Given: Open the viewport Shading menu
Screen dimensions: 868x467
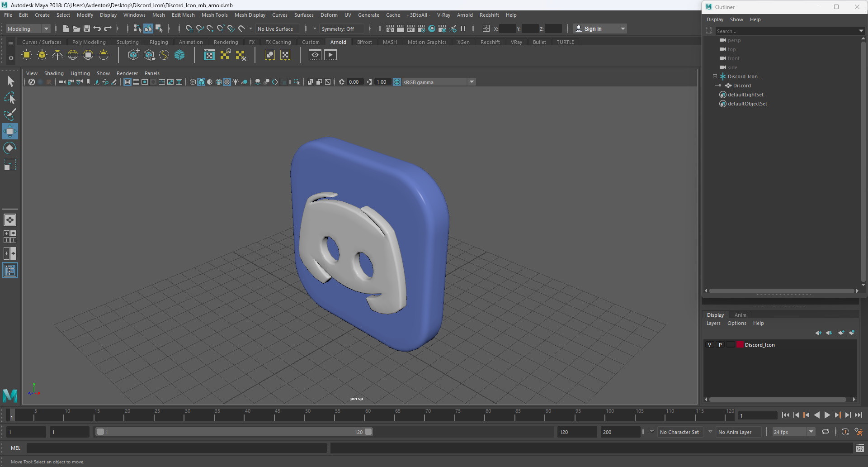Looking at the screenshot, I should click(54, 73).
